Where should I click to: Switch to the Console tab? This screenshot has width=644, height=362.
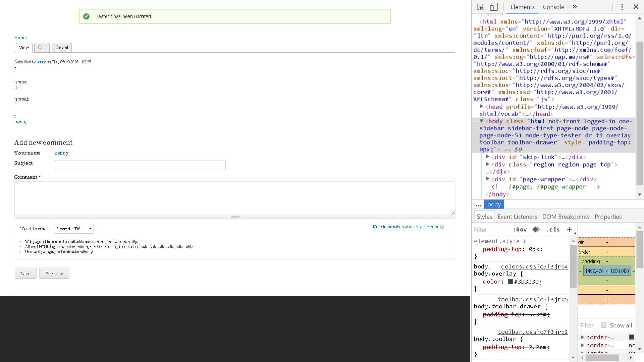pos(553,7)
